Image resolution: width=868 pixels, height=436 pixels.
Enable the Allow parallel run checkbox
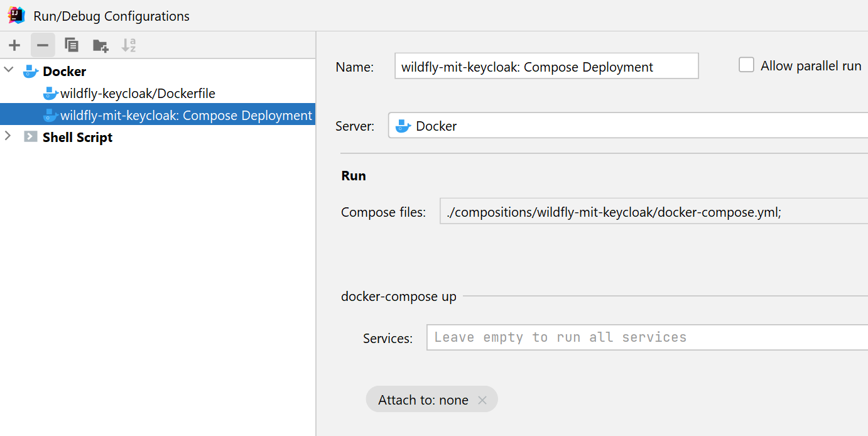coord(746,65)
